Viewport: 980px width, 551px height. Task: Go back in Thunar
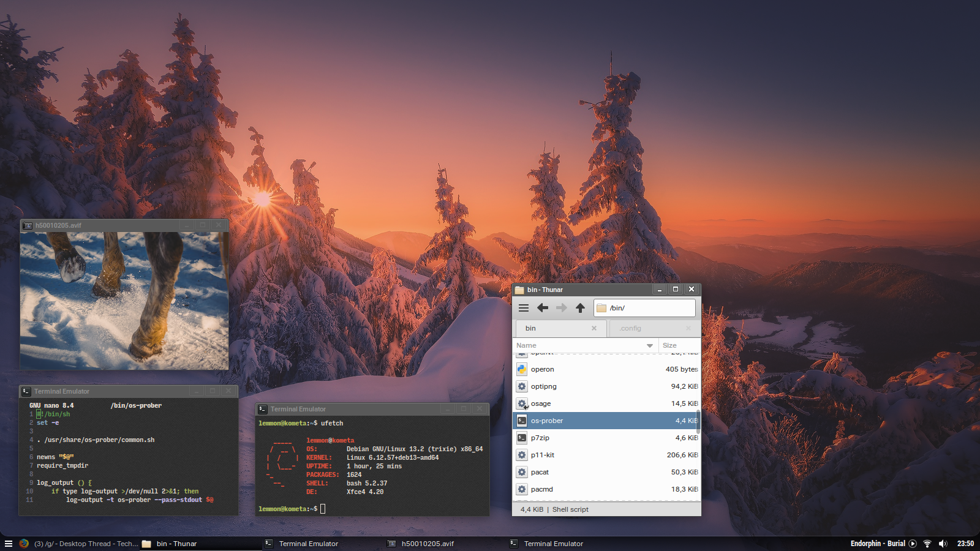pos(543,308)
